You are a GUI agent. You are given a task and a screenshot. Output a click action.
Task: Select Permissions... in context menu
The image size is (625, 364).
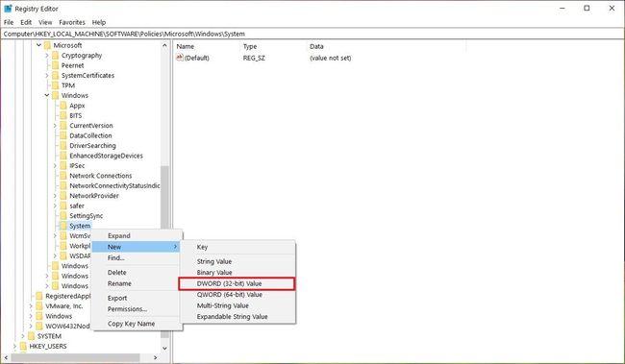[127, 309]
